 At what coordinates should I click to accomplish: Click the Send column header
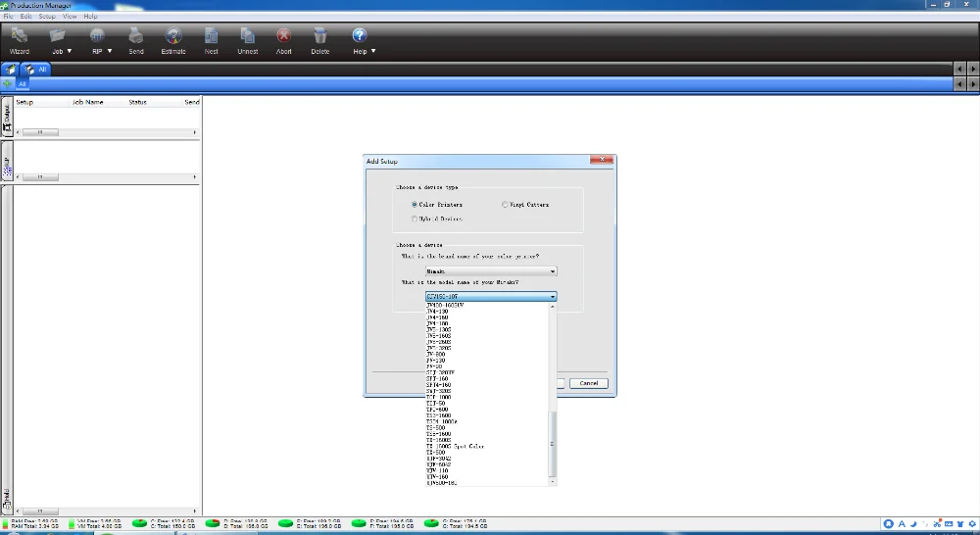pyautogui.click(x=192, y=102)
